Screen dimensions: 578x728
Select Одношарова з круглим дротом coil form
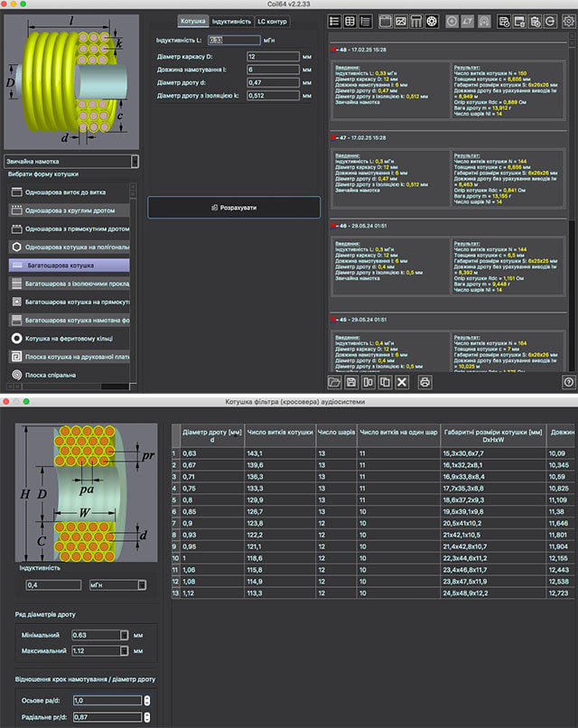coord(70,210)
